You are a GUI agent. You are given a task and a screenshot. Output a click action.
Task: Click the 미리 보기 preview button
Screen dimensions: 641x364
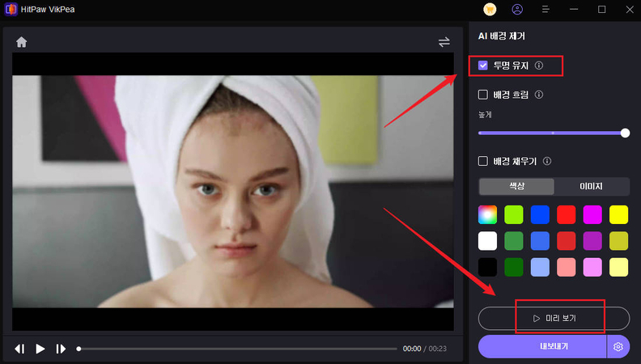(x=554, y=318)
